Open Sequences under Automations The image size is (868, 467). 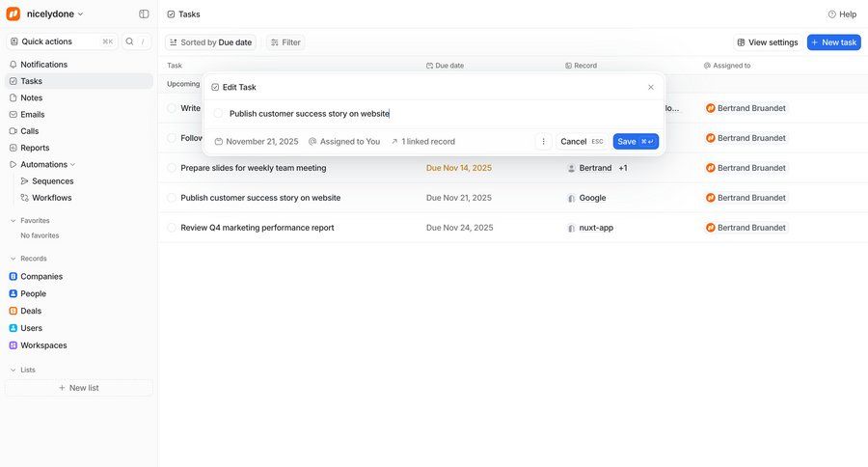click(53, 180)
